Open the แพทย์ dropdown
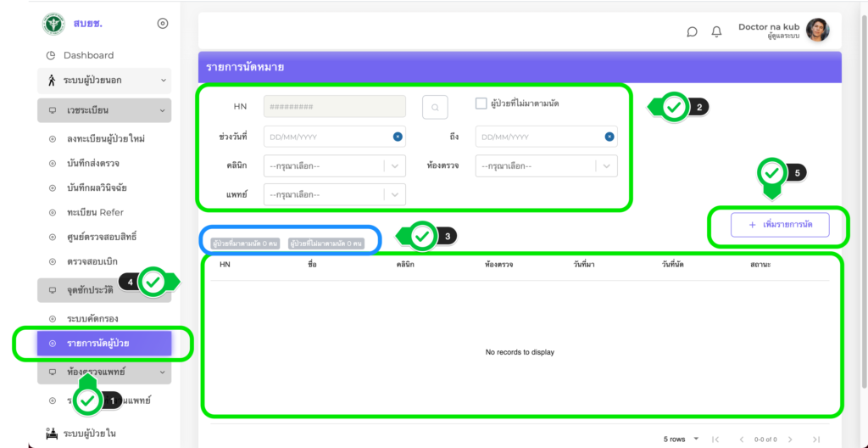The height and width of the screenshot is (448, 868). tap(334, 195)
